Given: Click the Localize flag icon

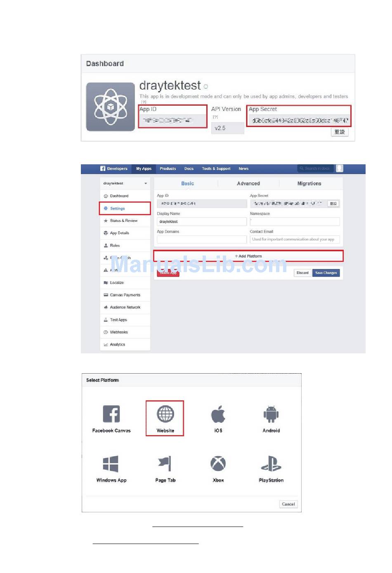Looking at the screenshot, I should pos(106,283).
